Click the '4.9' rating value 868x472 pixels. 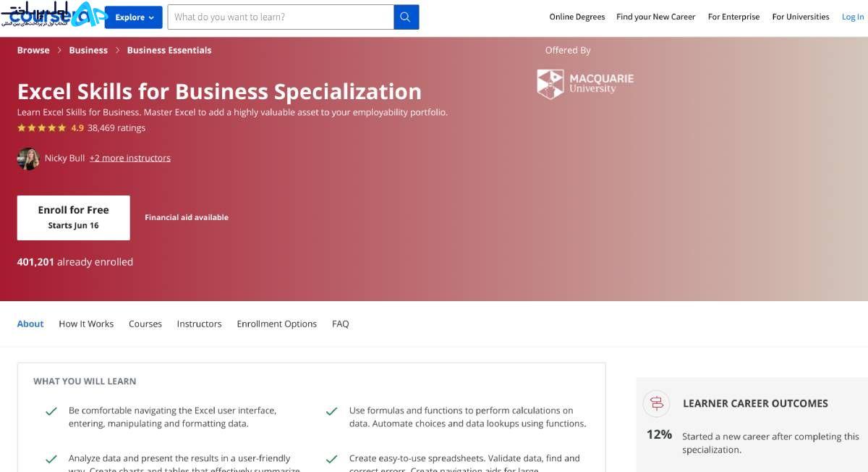click(77, 128)
